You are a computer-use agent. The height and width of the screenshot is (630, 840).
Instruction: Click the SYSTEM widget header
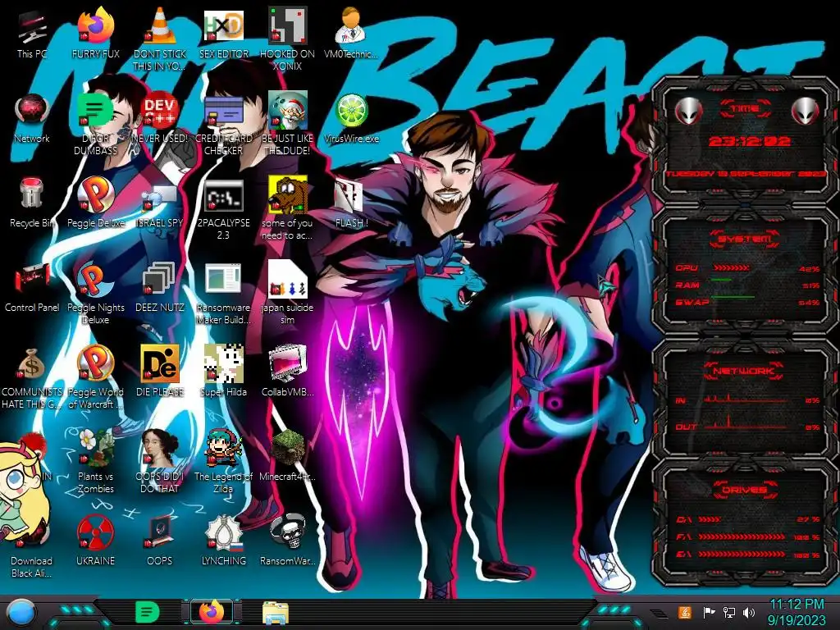coord(745,239)
